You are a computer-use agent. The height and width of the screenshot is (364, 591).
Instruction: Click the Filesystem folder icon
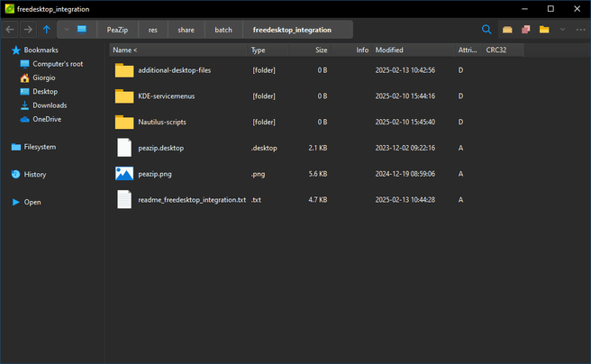[16, 147]
